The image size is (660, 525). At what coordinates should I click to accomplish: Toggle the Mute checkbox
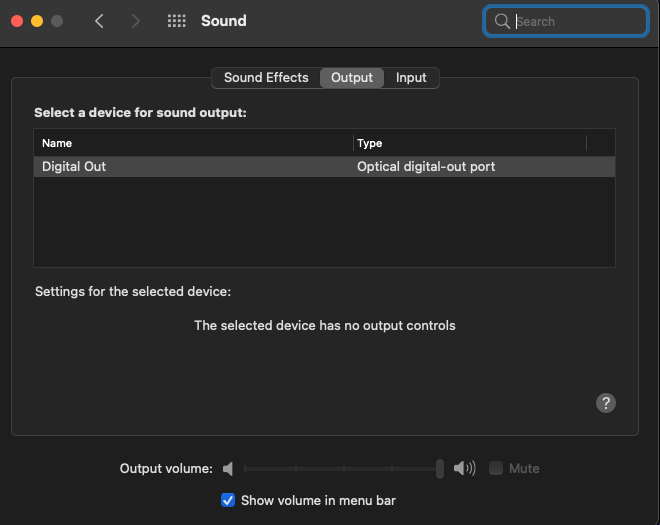[x=496, y=468]
